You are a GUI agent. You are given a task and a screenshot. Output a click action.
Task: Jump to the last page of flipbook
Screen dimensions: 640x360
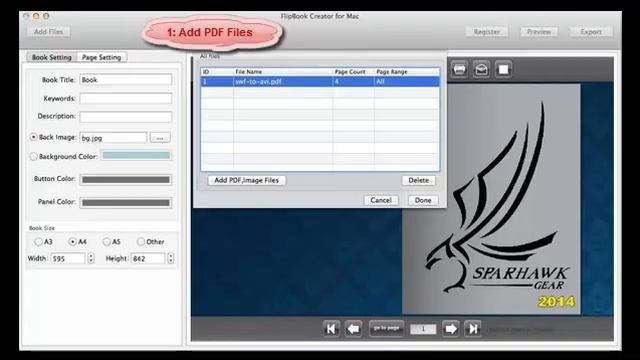[473, 329]
